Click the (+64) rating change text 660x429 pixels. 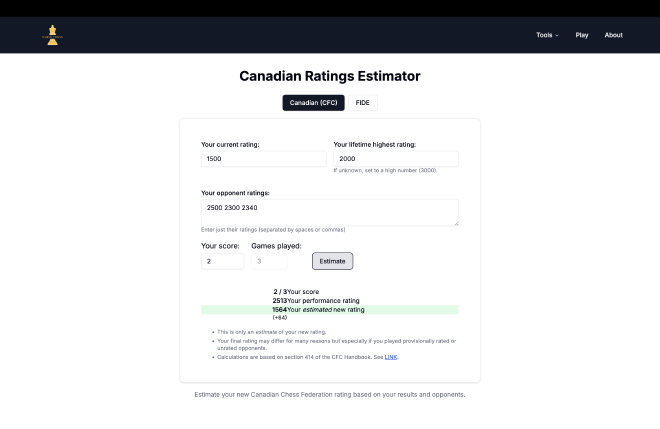[280, 318]
